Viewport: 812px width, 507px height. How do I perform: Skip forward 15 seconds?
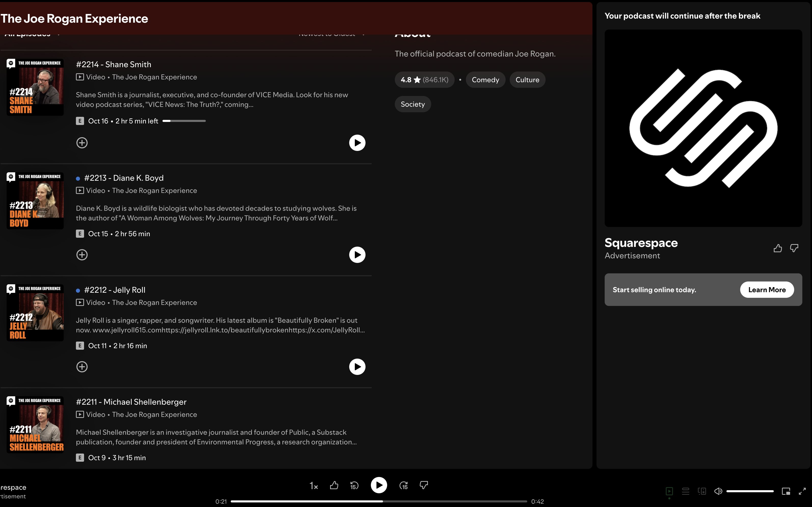click(404, 485)
